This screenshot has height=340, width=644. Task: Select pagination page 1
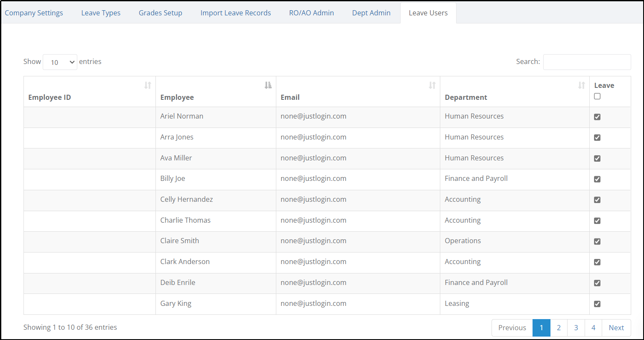[542, 328]
